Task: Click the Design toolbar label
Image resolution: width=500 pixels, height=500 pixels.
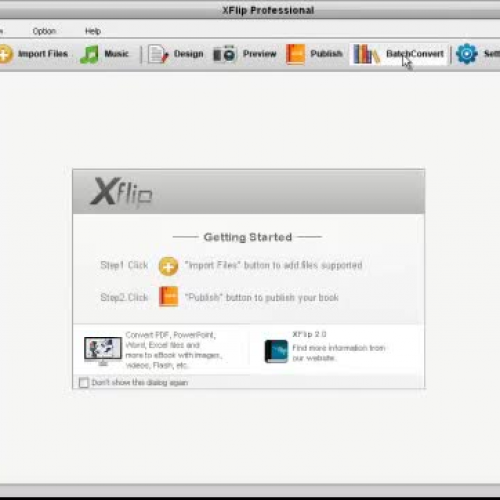Action: pos(188,54)
